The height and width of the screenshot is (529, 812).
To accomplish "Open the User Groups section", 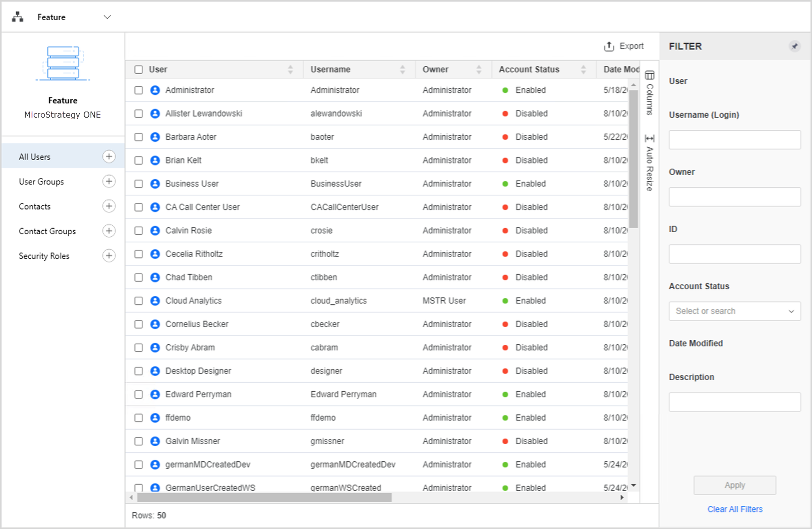I will click(x=41, y=182).
